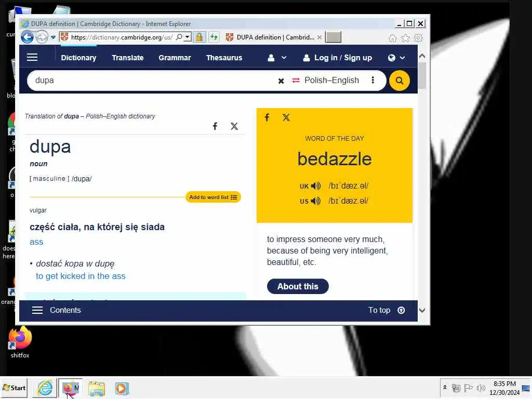Close the DUPA definition browser tab
The width and height of the screenshot is (532, 399).
coord(320,37)
